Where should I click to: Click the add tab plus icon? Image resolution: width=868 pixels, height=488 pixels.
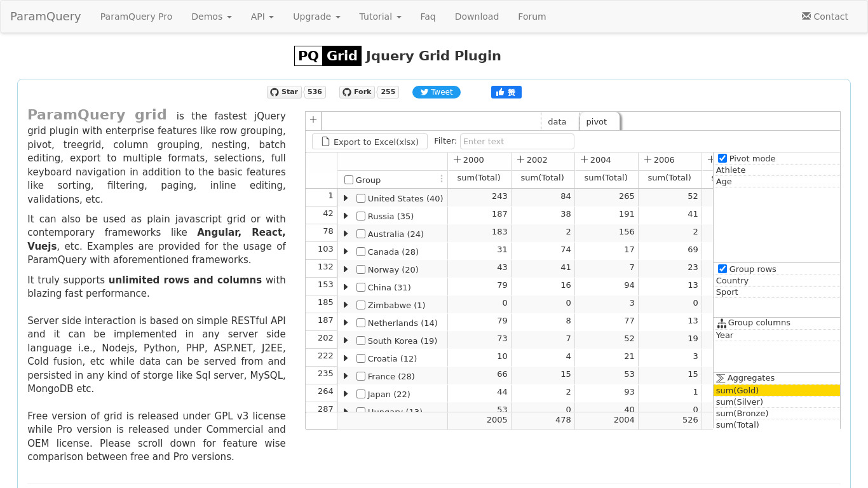click(313, 120)
